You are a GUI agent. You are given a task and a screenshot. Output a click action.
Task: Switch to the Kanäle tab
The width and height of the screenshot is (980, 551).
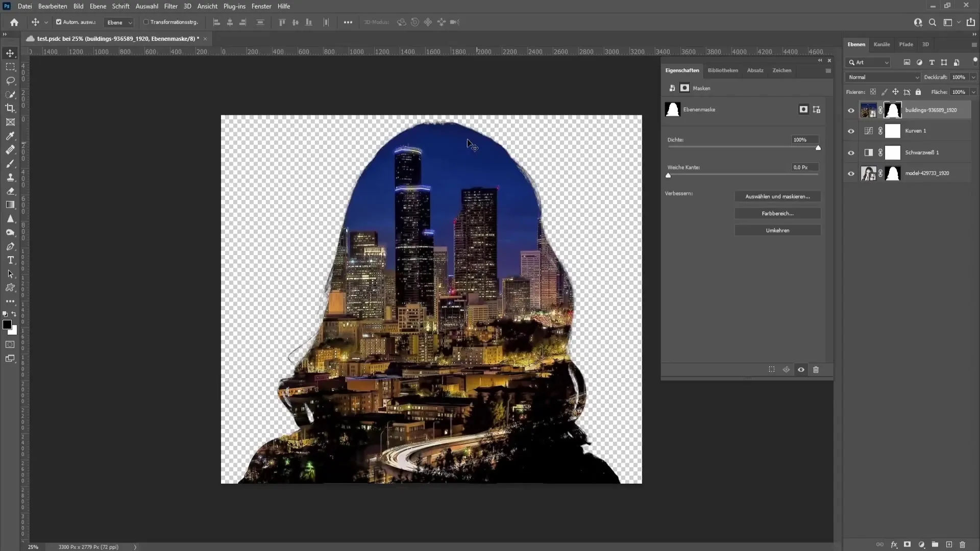(x=883, y=44)
